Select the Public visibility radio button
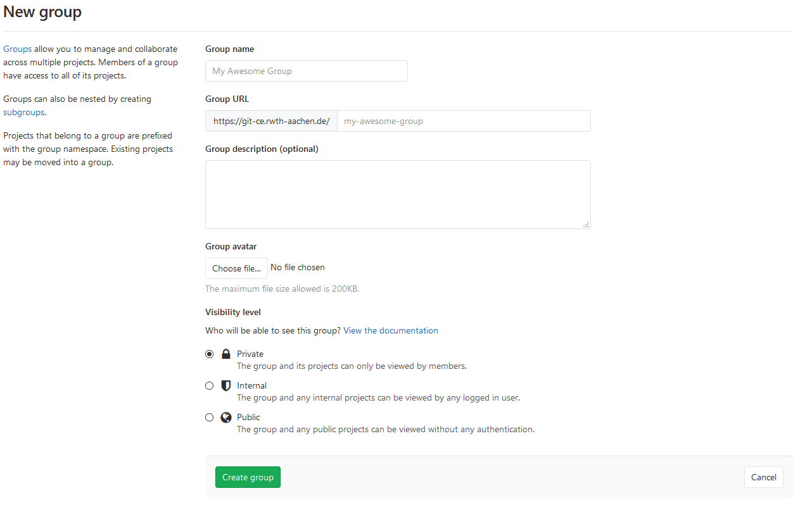This screenshot has height=517, width=812. click(x=210, y=418)
